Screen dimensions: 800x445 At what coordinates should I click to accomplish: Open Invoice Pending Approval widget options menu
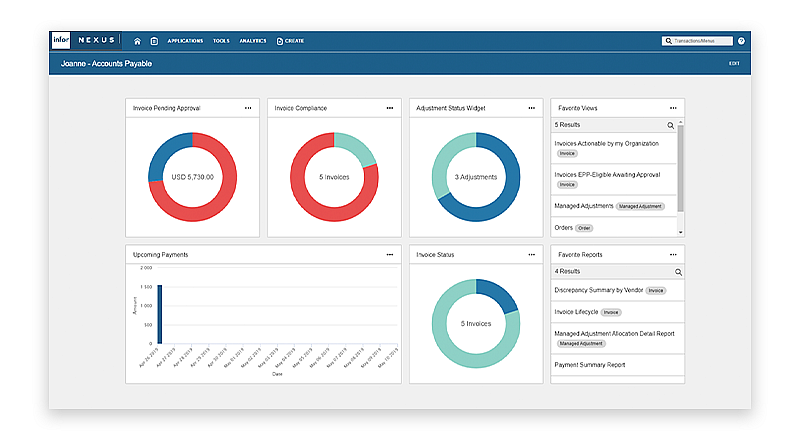[x=247, y=108]
